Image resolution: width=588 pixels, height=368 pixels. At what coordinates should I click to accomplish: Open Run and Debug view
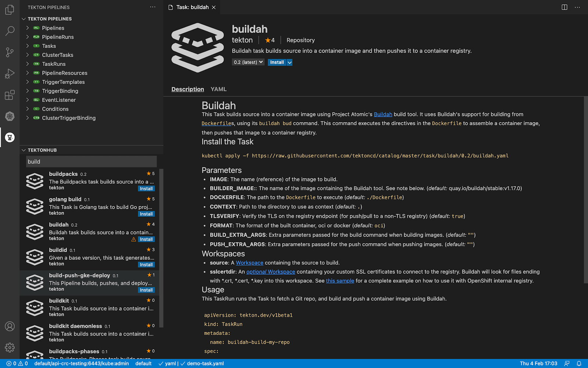click(x=10, y=74)
